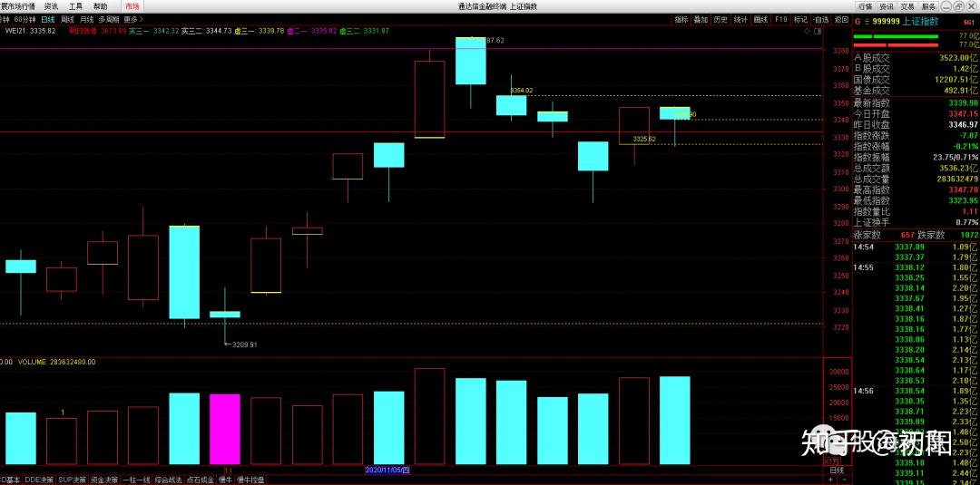Toggle the chart panel layout icon

(818, 31)
